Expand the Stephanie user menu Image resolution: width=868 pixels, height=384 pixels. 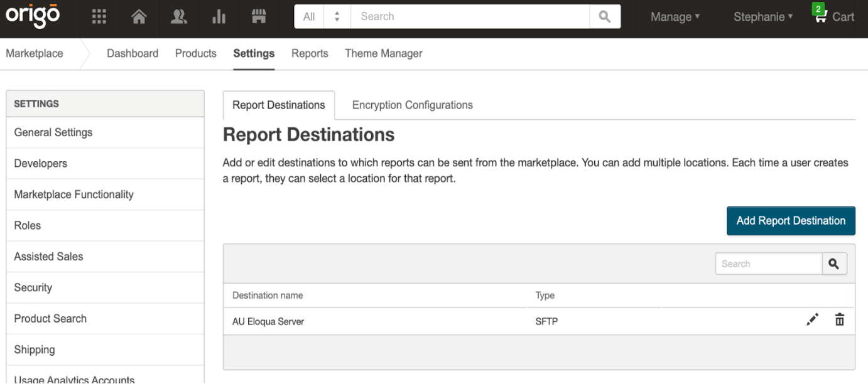click(x=763, y=17)
